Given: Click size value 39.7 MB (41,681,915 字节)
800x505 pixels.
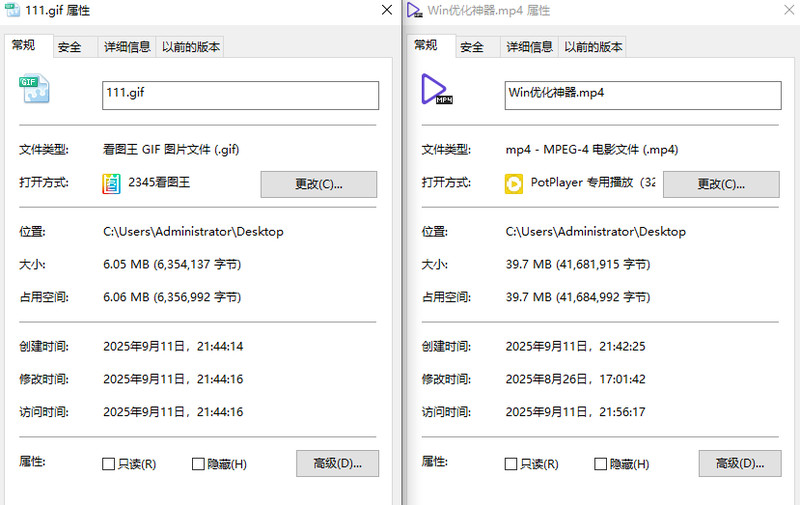Looking at the screenshot, I should [578, 264].
